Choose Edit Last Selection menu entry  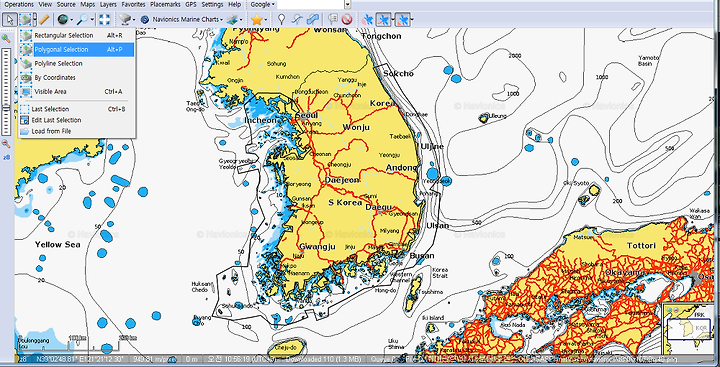pos(77,120)
